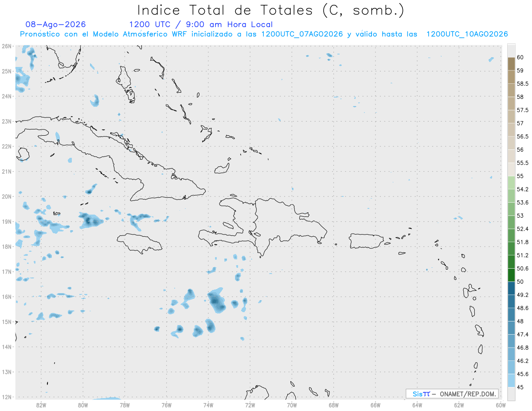
Task: Click the colorbar value '57.5'
Action: click(523, 110)
